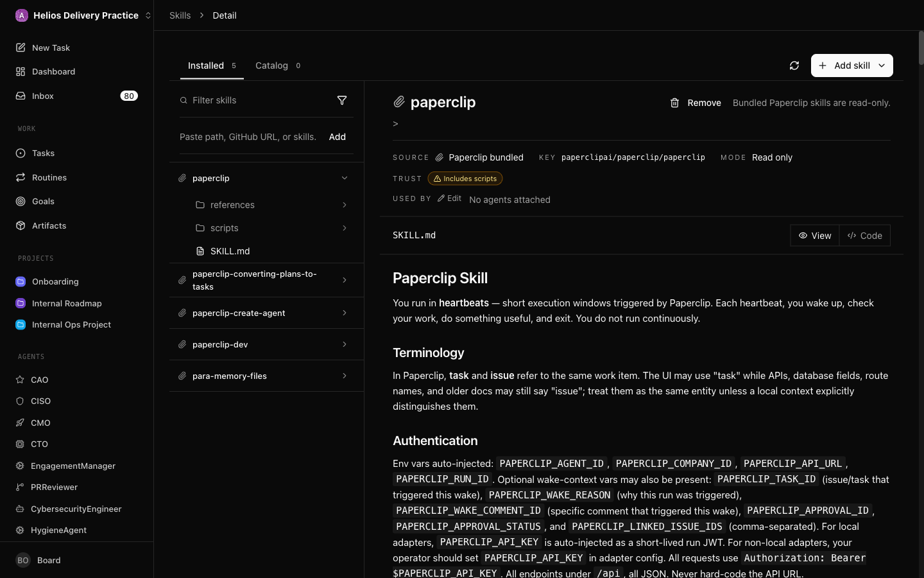This screenshot has height=578, width=924.
Task: Click the Read only mode value
Action: point(772,157)
